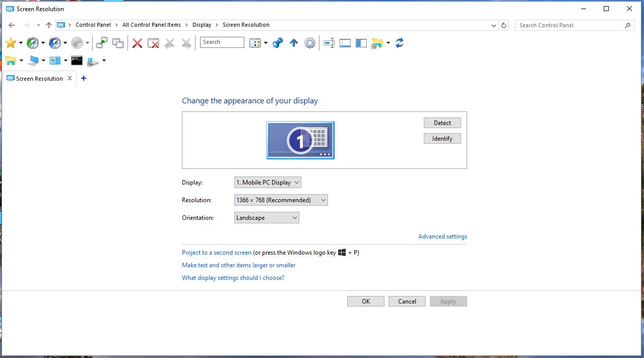Open the Command Prompt toolbar icon
644x358 pixels.
pyautogui.click(x=77, y=61)
